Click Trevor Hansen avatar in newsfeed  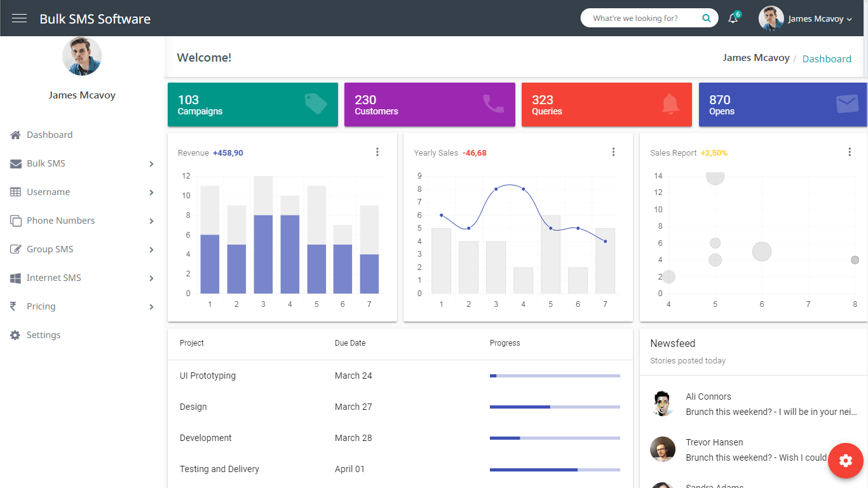tap(663, 449)
